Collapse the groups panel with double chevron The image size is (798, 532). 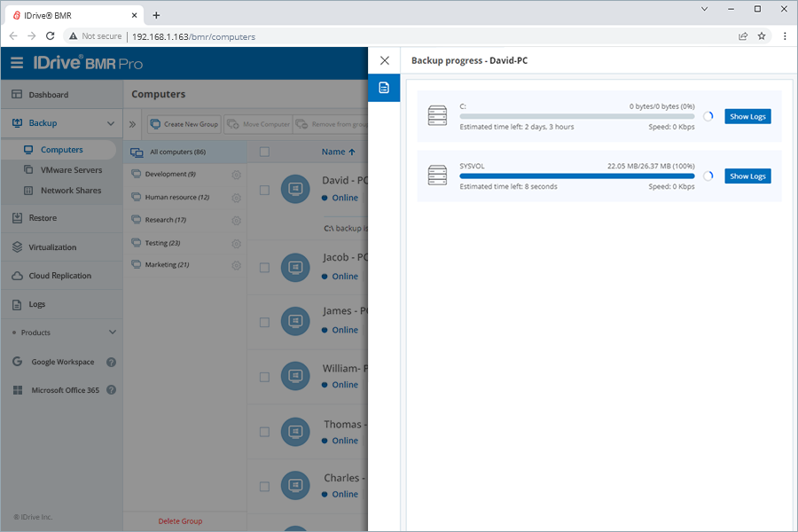(x=132, y=124)
